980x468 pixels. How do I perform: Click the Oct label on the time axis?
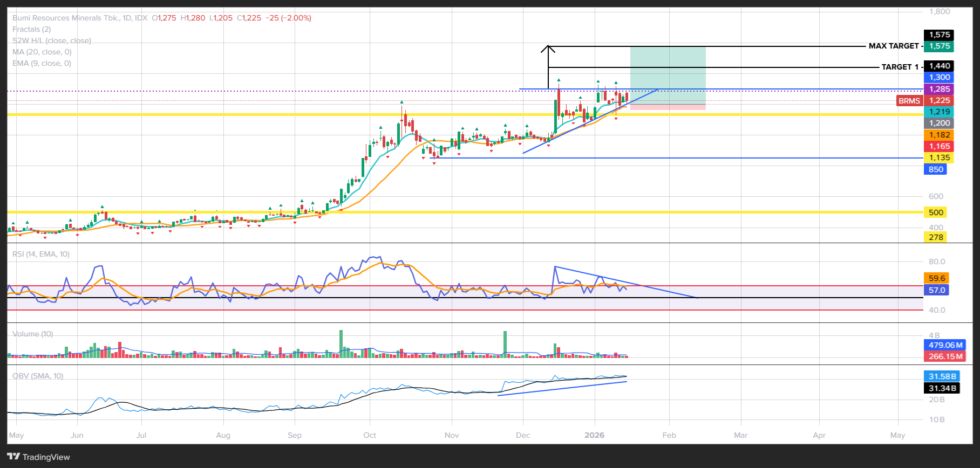coord(370,435)
